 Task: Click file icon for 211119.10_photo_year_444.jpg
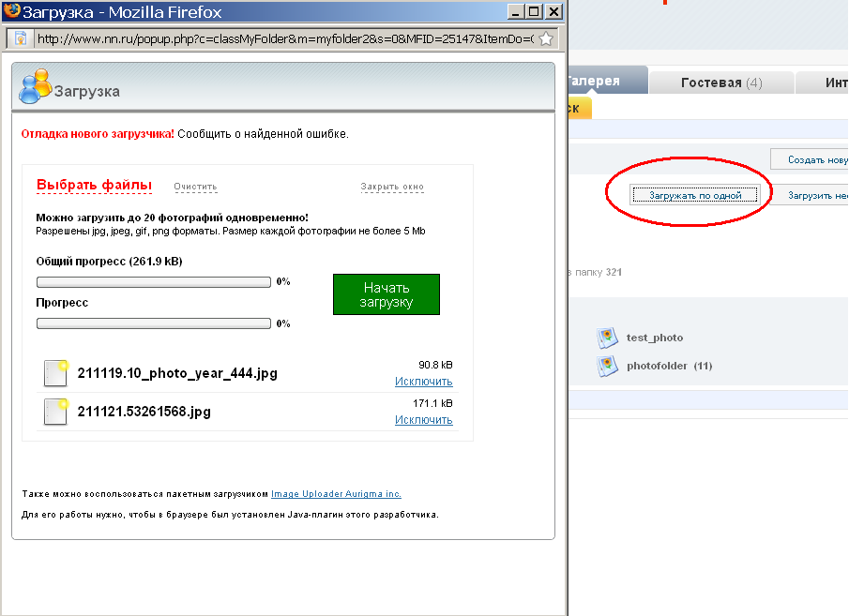[x=55, y=373]
